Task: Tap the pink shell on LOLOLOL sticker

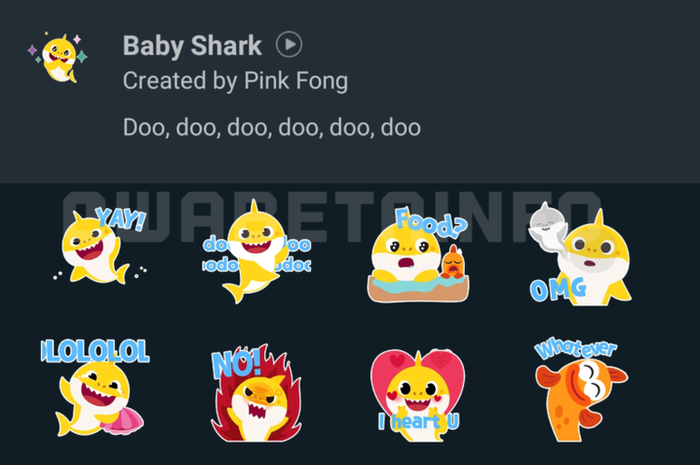Action: pyautogui.click(x=123, y=421)
